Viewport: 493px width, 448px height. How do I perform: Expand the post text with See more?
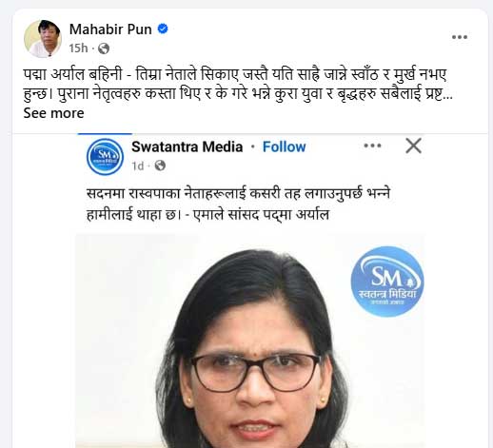53,113
